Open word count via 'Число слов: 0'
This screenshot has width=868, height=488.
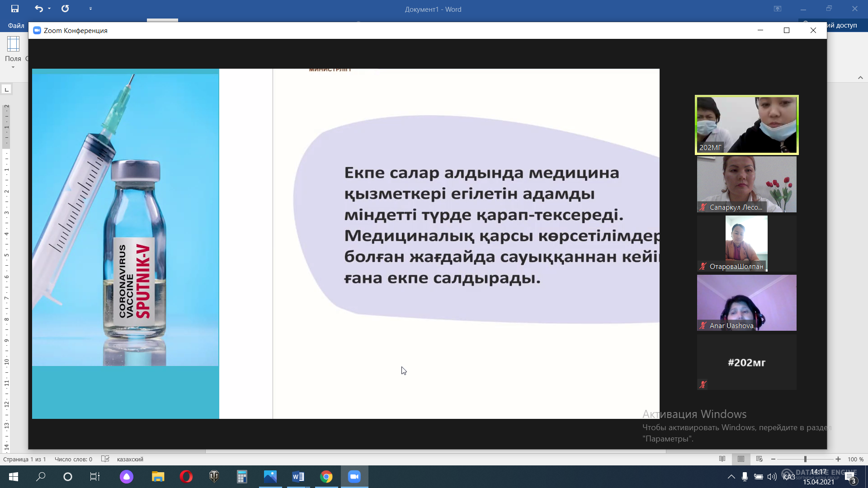click(73, 459)
